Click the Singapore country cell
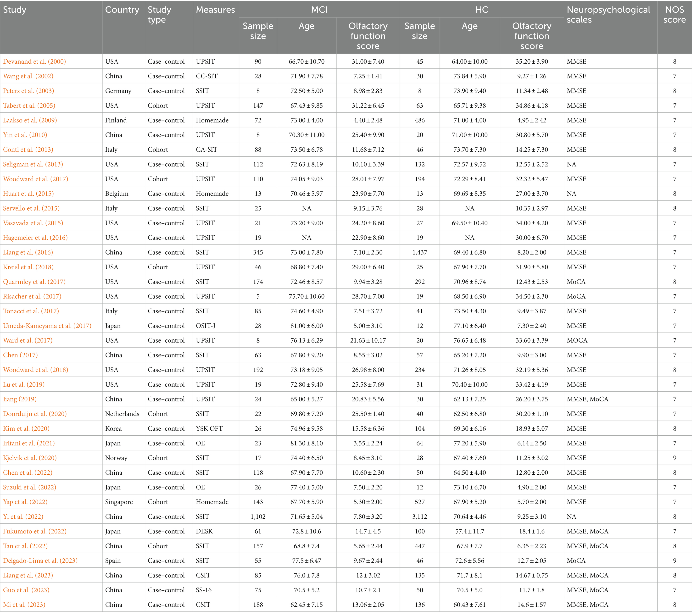This screenshot has height=616, width=692. click(x=119, y=502)
